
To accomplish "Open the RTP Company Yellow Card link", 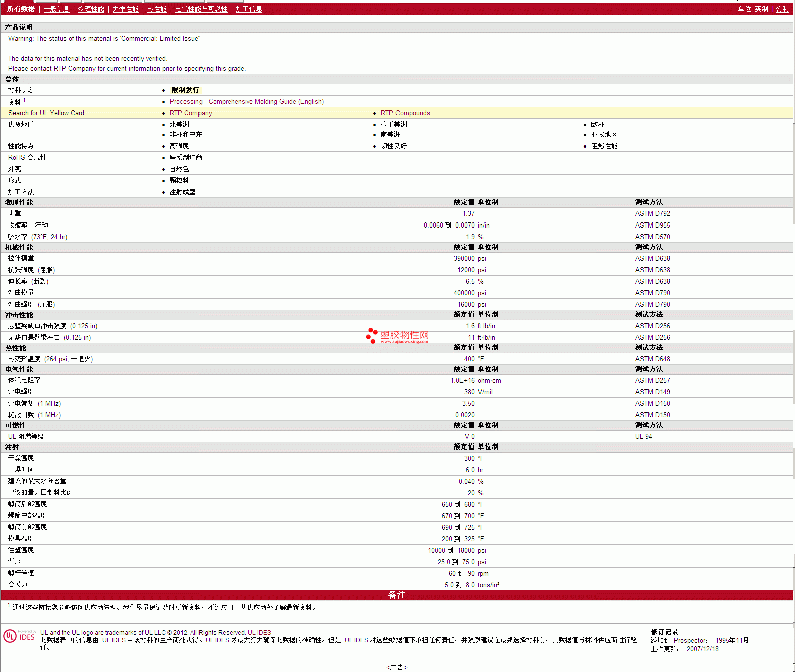I will pyautogui.click(x=190, y=113).
